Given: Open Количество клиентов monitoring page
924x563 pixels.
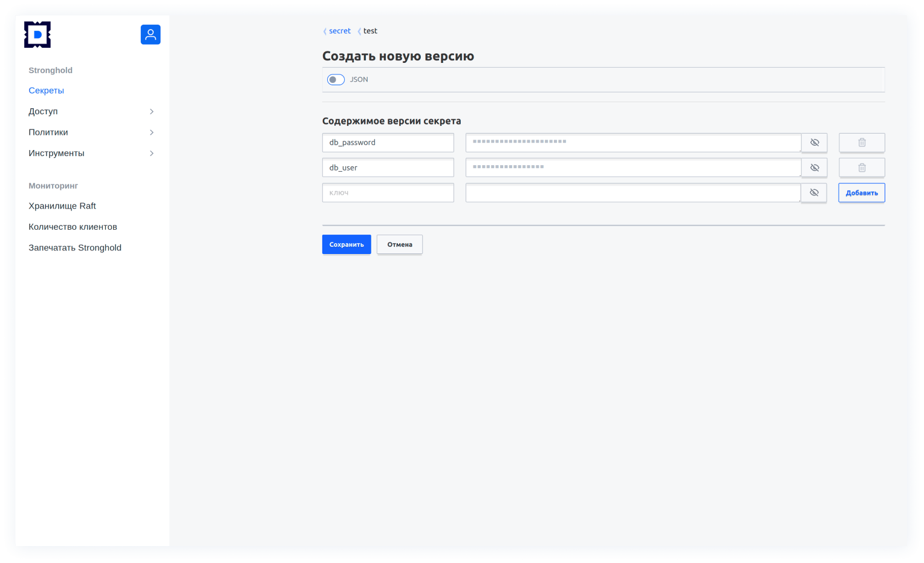Looking at the screenshot, I should click(73, 227).
